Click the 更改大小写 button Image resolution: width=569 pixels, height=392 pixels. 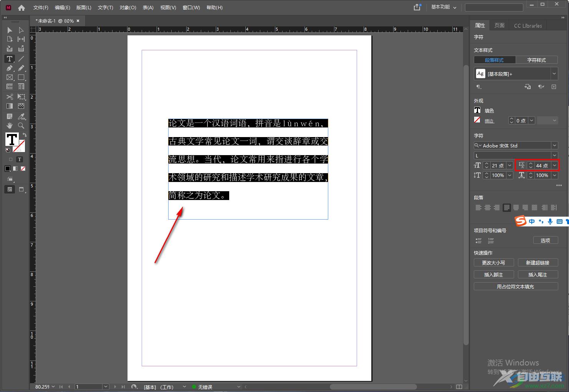493,263
